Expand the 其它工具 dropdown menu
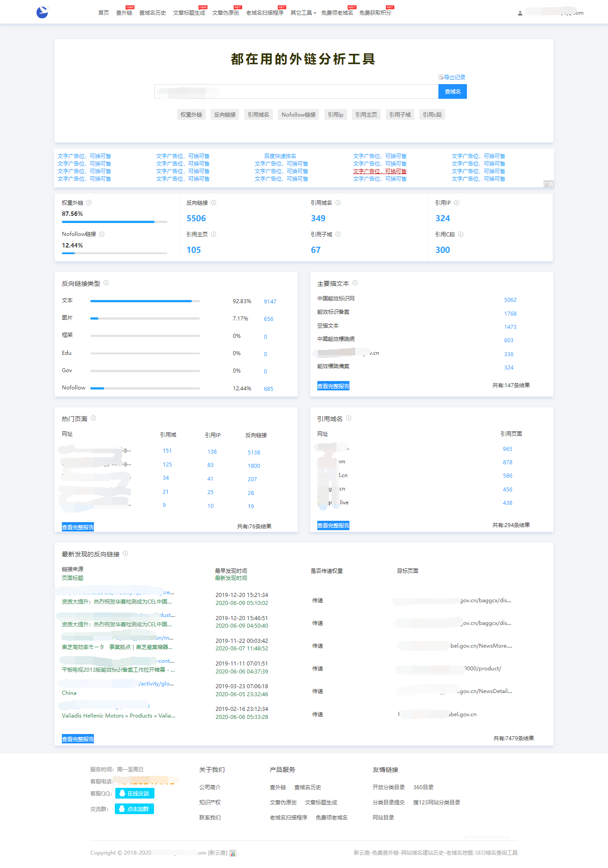This screenshot has height=868, width=608. [x=303, y=13]
